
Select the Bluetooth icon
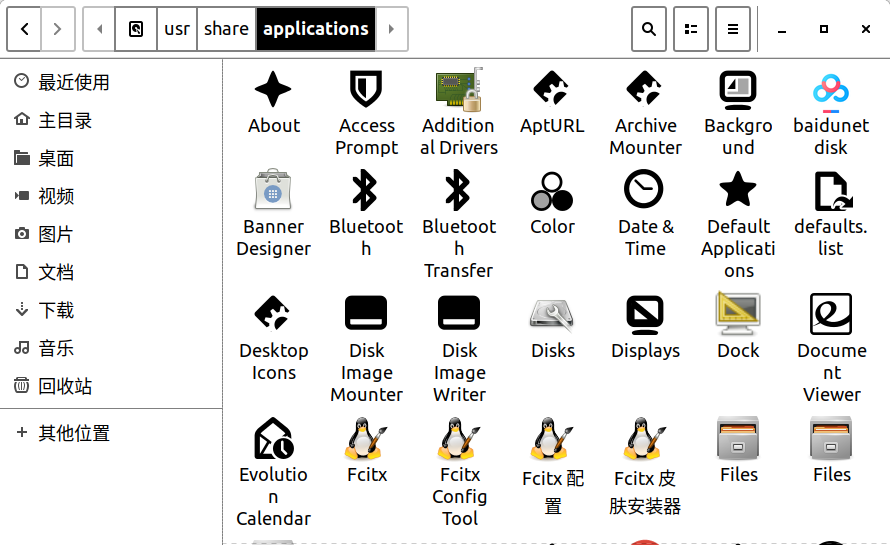coord(366,190)
